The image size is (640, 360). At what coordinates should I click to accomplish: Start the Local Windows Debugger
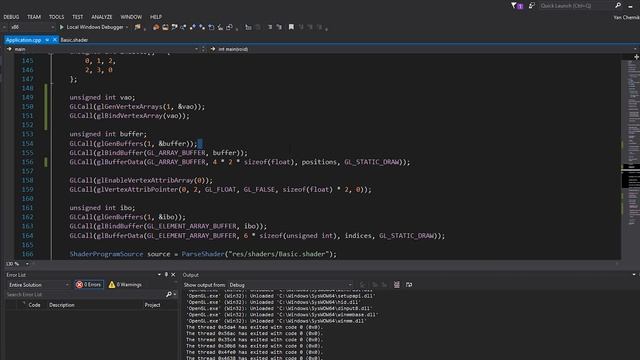click(91, 27)
